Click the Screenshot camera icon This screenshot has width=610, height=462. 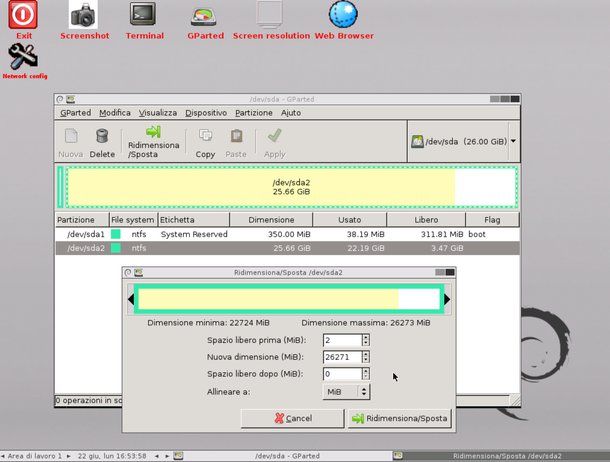[x=83, y=15]
